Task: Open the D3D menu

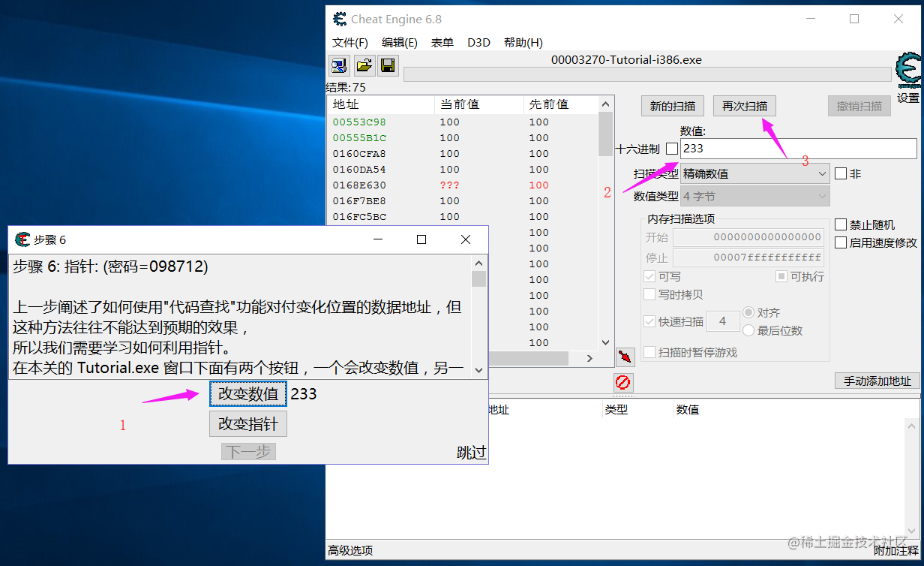Action: click(x=478, y=43)
